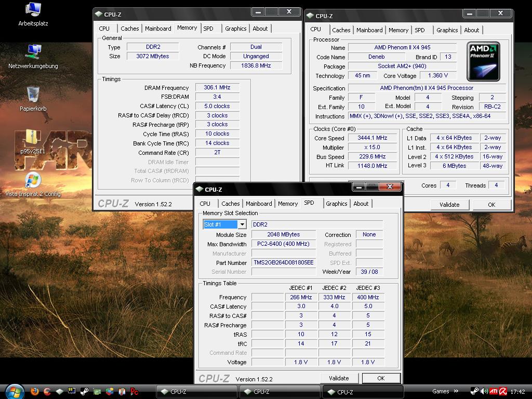The height and width of the screenshot is (399, 532).
Task: Click the Part Number field TMS2GB264D081805EE
Action: coord(284,263)
